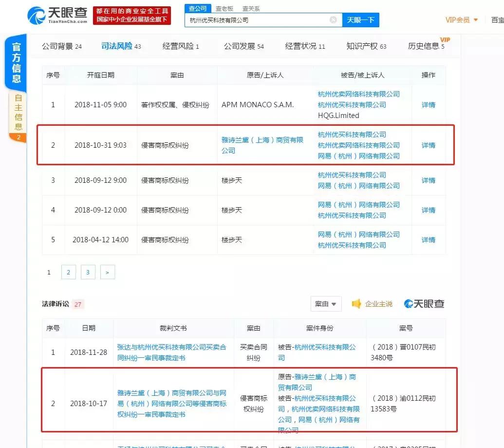504x448 pixels.
Task: Click the red 商业安全工具 badge next to logo
Action: [131, 15]
